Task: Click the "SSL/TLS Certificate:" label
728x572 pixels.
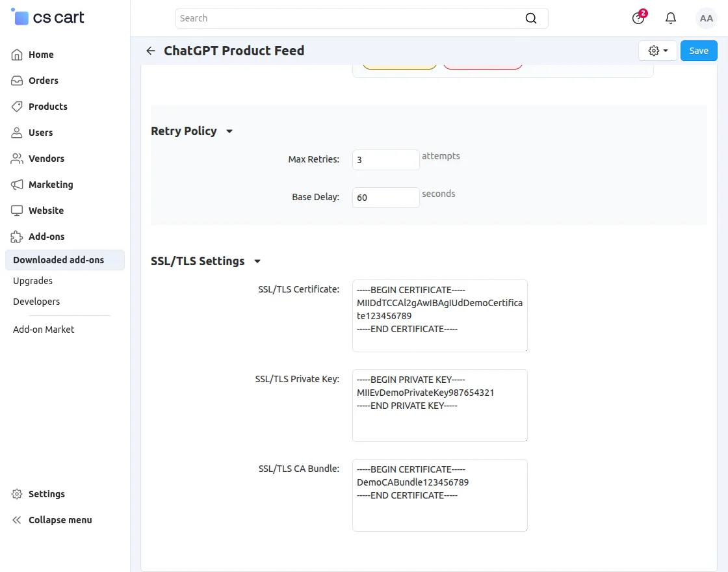Action: (299, 289)
